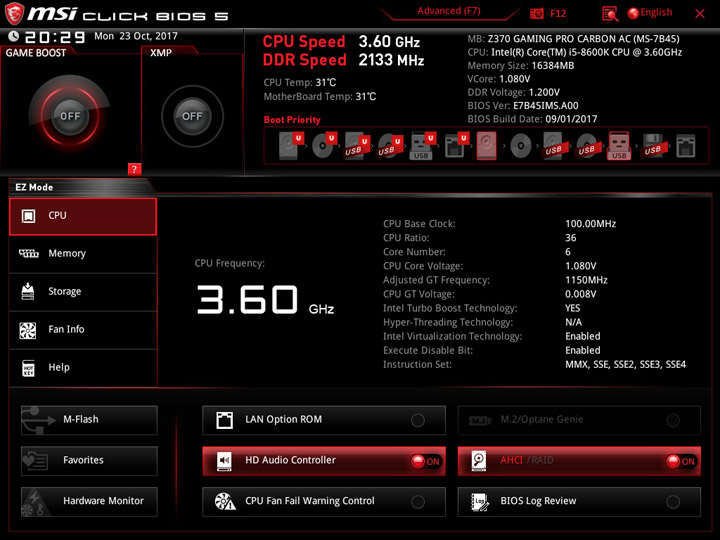Screen dimensions: 720x540
Task: Click the globe language icon
Action: pos(633,13)
